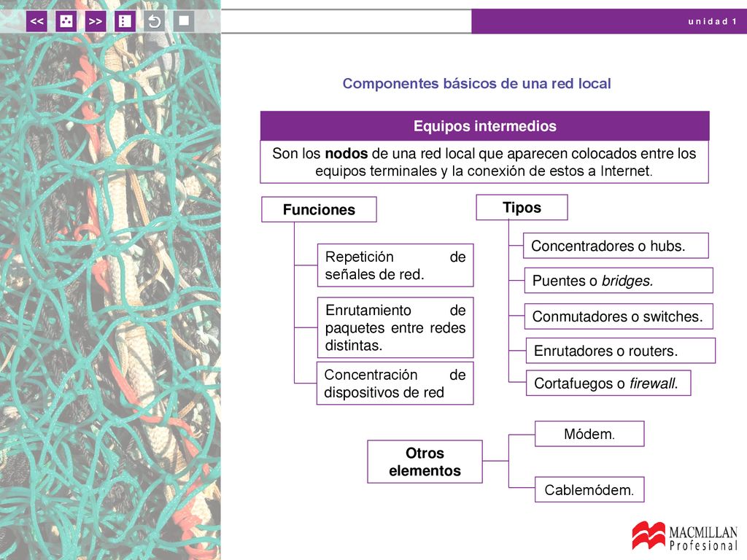Click the Macmillan Profesional logo

click(x=684, y=536)
